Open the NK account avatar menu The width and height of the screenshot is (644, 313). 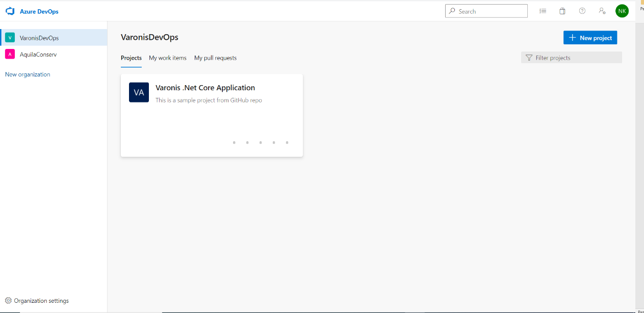click(622, 11)
